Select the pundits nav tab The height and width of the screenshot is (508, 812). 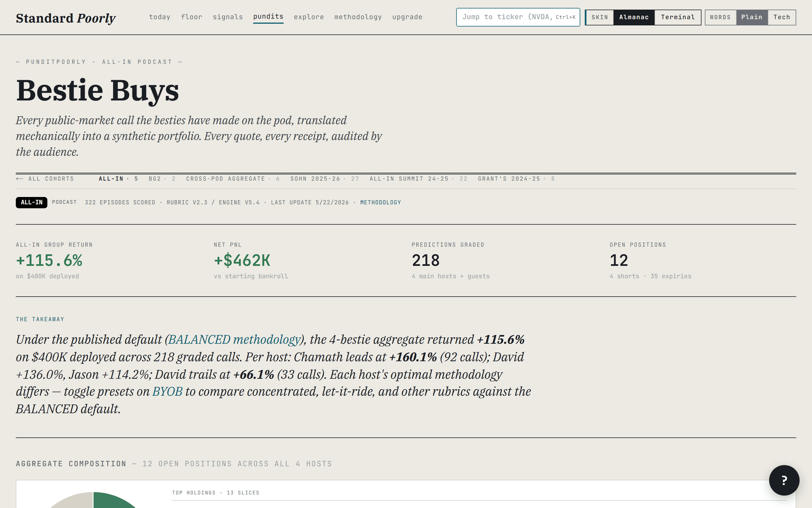(268, 17)
